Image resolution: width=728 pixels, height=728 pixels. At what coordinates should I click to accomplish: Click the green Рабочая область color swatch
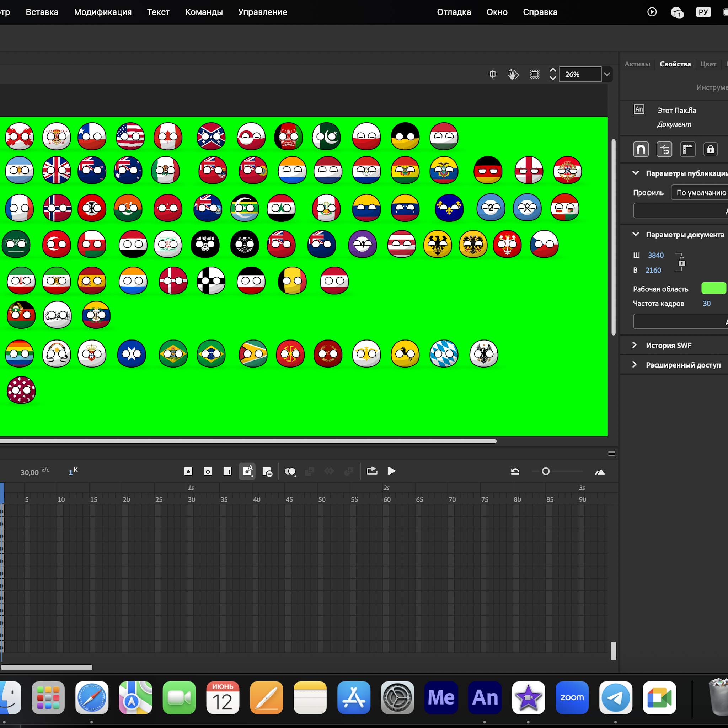(713, 288)
